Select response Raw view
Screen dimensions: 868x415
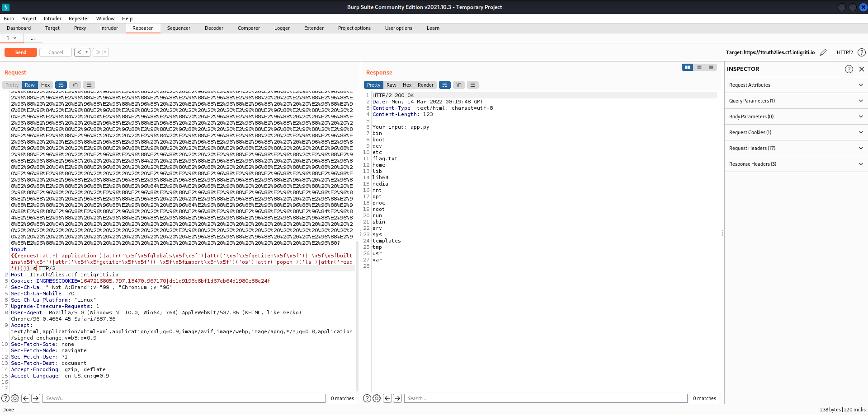click(392, 85)
